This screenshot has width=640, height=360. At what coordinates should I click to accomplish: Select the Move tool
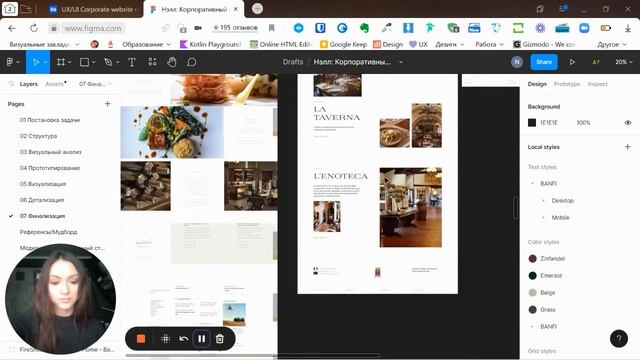pyautogui.click(x=36, y=62)
